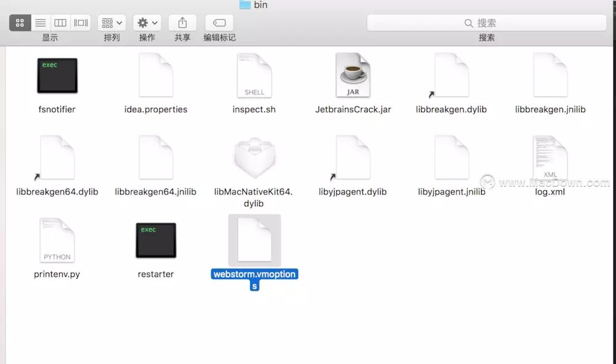This screenshot has width=616, height=364.
Task: Select the libMacNativeKit64.dylib brick icon
Action: click(x=254, y=158)
